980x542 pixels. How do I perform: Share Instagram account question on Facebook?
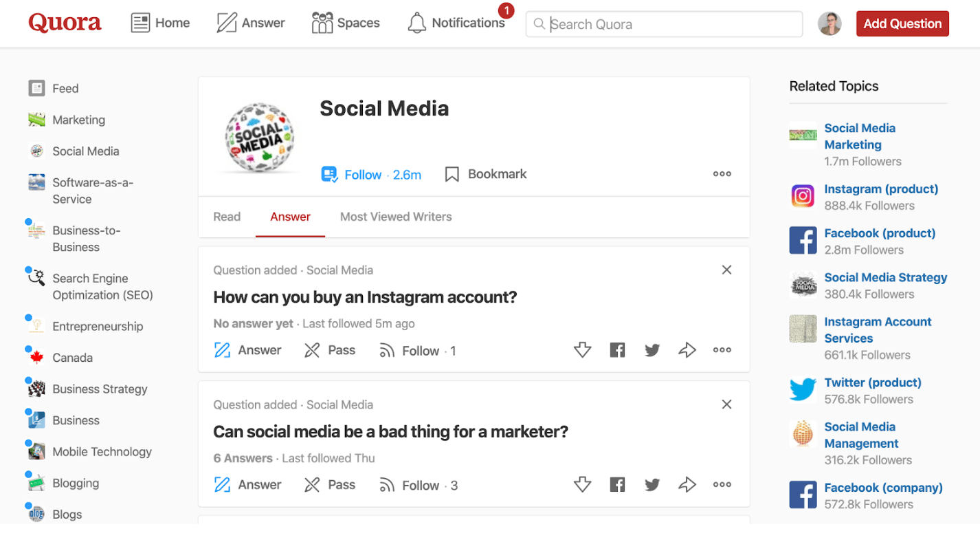coord(617,350)
